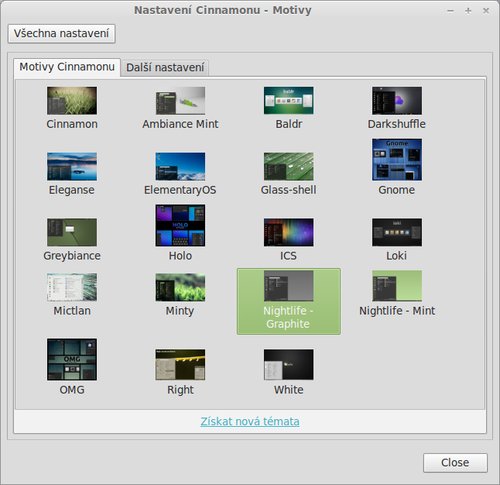Viewport: 500px width, 485px height.
Task: Pick the Darkshuffle theme preview
Action: click(x=397, y=101)
